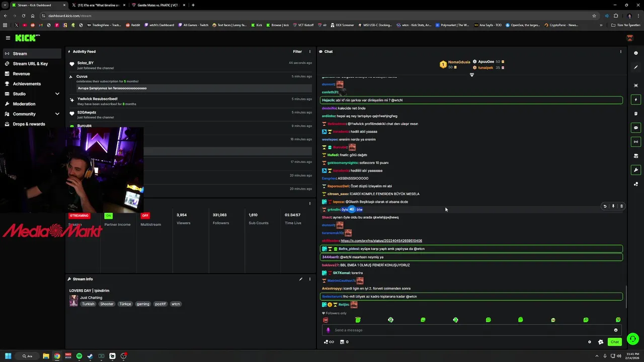
Task: Open the Chat panel three-dot options
Action: point(620,51)
